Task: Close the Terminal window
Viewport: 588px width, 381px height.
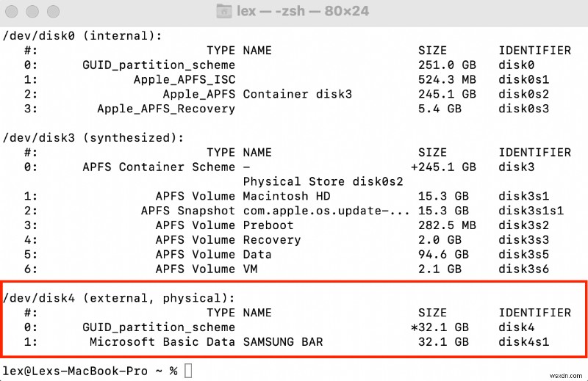Action: click(x=14, y=12)
